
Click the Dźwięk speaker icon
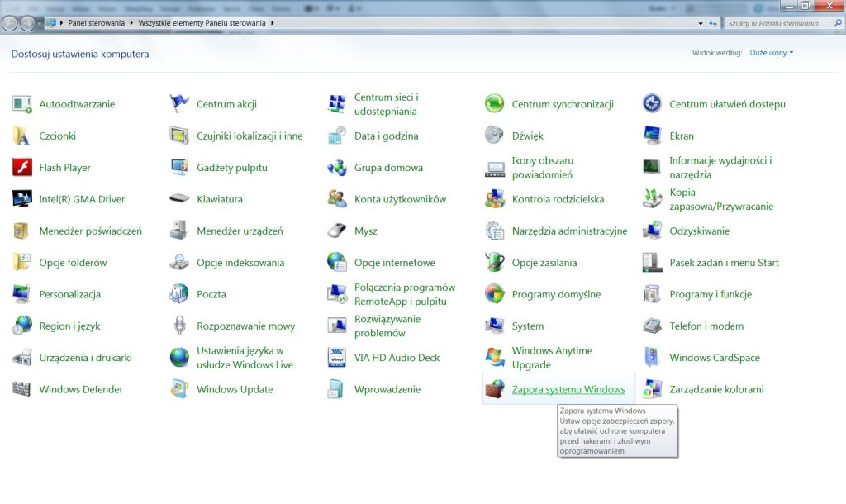click(495, 136)
